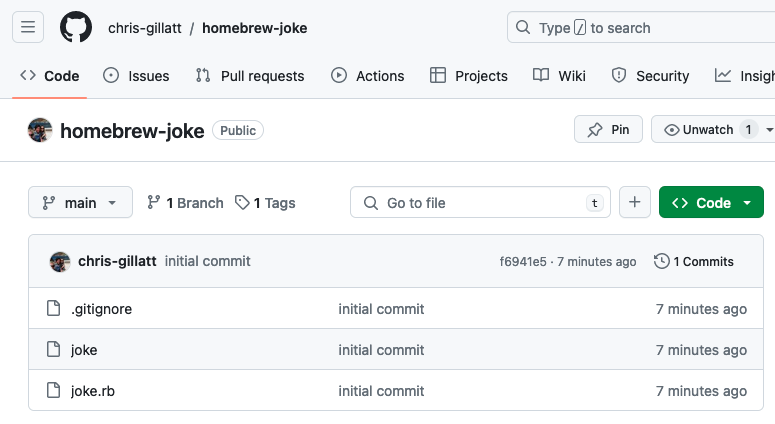This screenshot has height=424, width=775.
Task: Click the GitHub logo icon
Action: [76, 28]
